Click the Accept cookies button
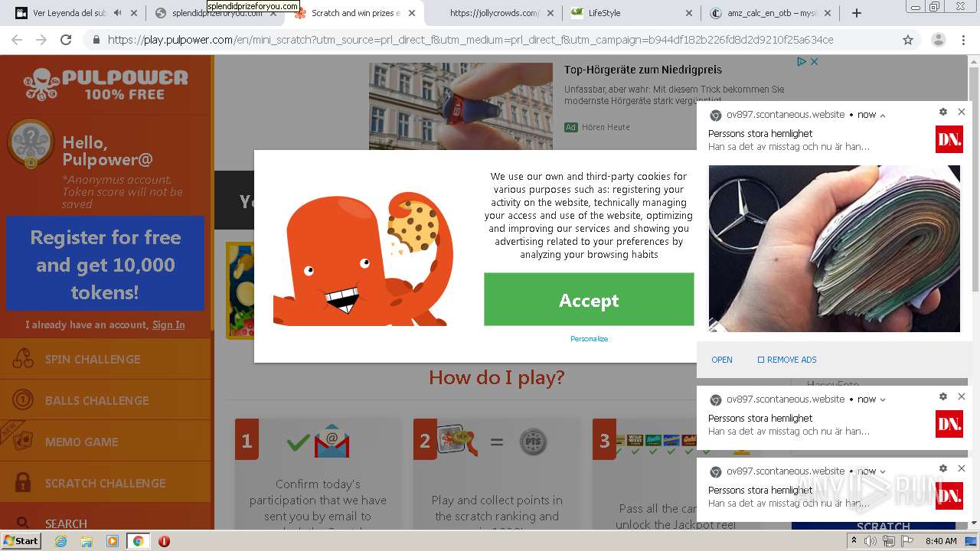The height and width of the screenshot is (551, 980). [x=589, y=300]
